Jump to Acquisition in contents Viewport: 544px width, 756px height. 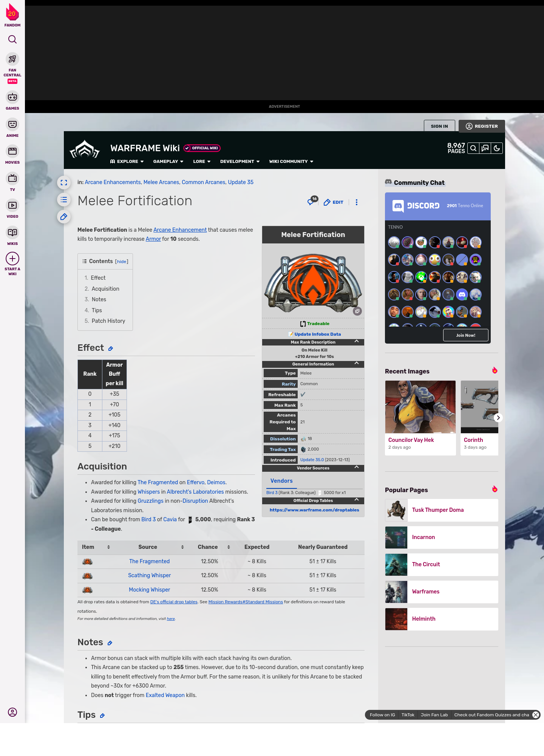pyautogui.click(x=105, y=289)
